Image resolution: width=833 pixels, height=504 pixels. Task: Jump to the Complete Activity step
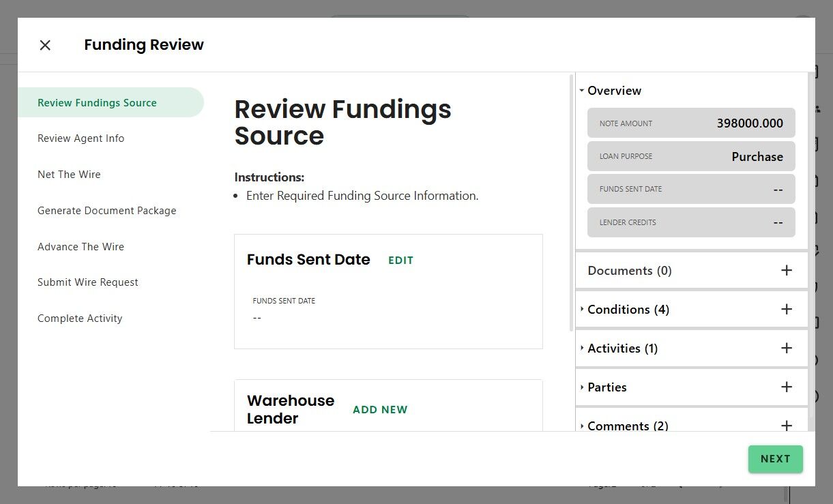pyautogui.click(x=80, y=318)
